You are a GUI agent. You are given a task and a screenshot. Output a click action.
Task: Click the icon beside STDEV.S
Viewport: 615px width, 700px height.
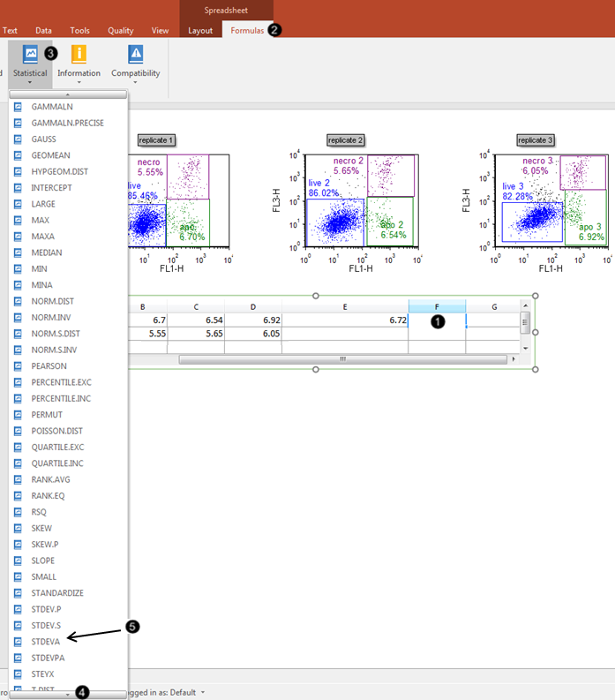tap(19, 626)
